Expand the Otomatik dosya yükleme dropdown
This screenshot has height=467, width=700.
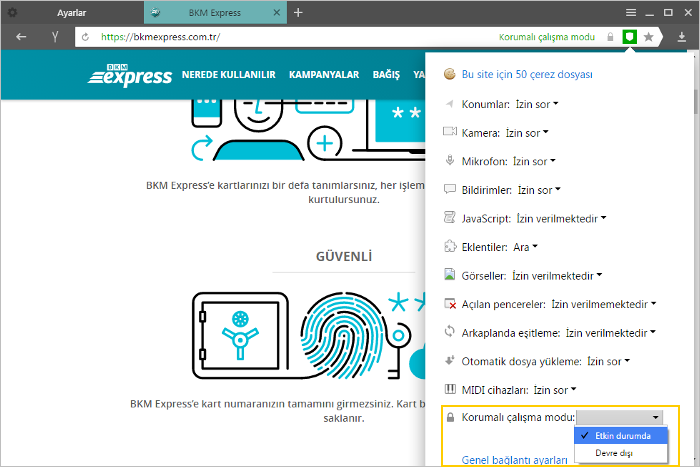608,361
